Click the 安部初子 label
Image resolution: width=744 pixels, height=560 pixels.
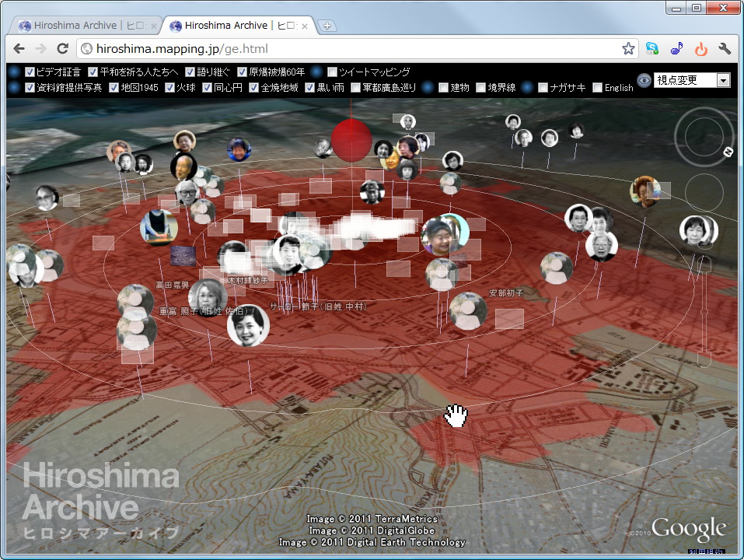[506, 293]
